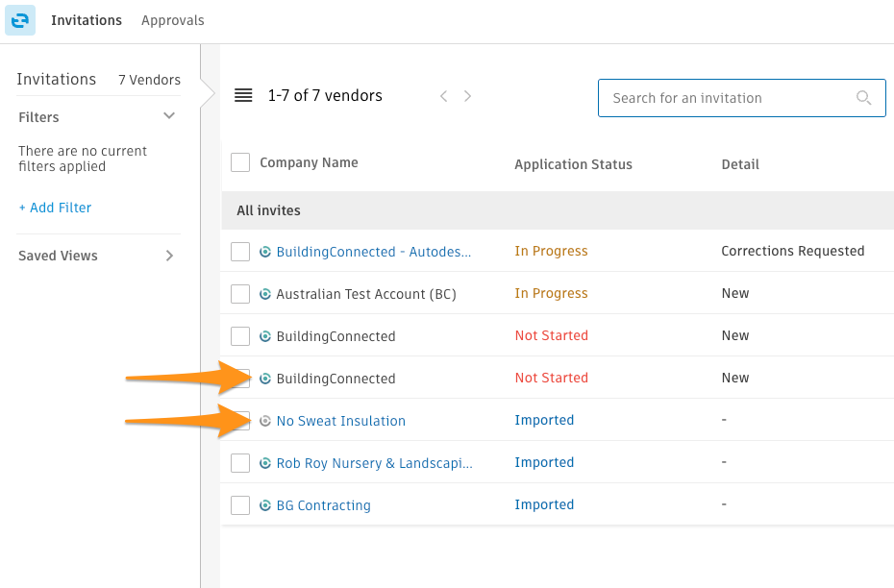Tick the BG Contracting row checkbox
Viewport: 894px width, 588px height.
click(240, 505)
